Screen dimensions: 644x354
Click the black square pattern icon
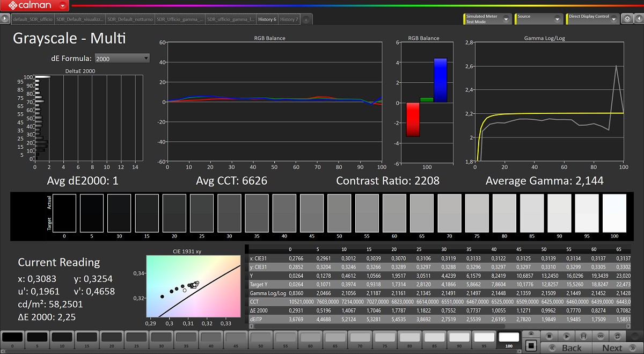pyautogui.click(x=531, y=345)
